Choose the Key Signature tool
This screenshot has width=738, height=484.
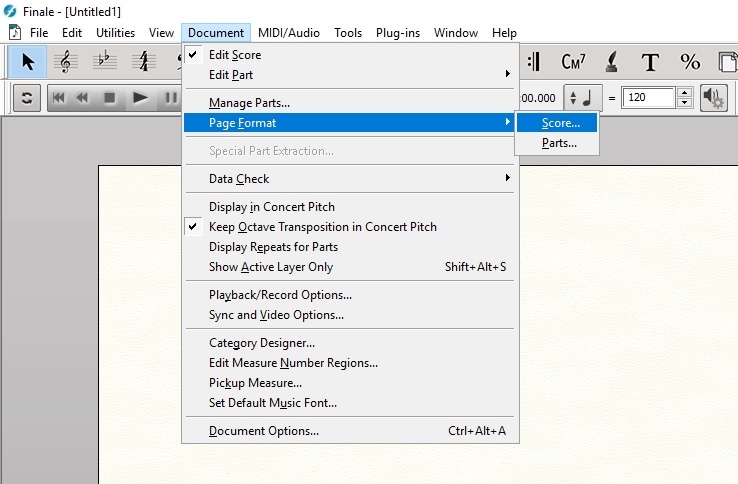(x=105, y=62)
